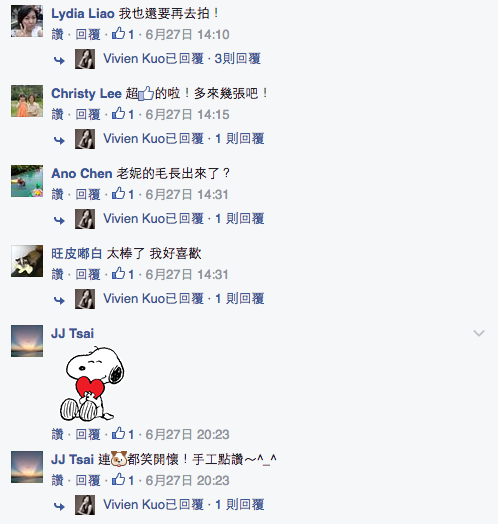Open the reply arrow under Lydia Liao's comment

(59, 60)
